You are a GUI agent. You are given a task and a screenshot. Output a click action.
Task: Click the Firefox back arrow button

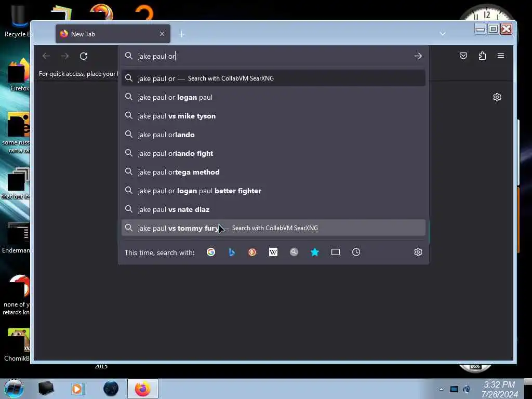click(46, 56)
